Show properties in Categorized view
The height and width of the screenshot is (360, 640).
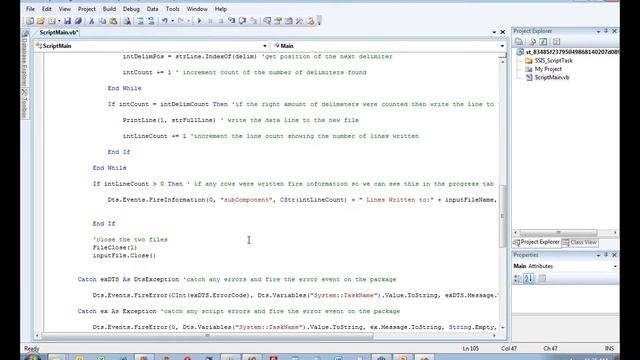coord(517,279)
